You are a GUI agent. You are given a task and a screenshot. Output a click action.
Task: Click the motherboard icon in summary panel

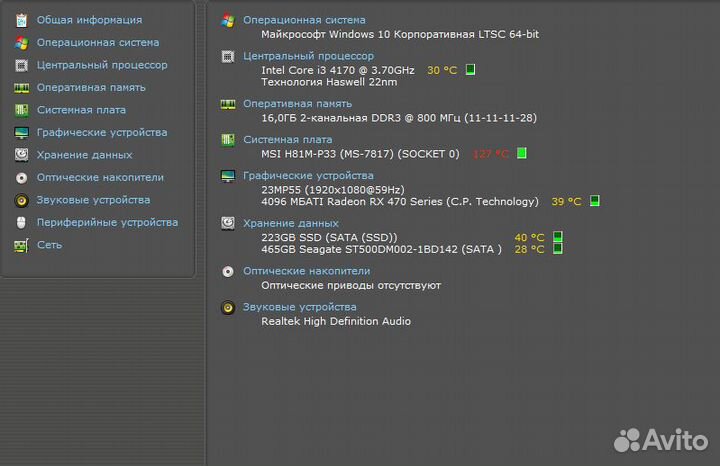point(228,140)
